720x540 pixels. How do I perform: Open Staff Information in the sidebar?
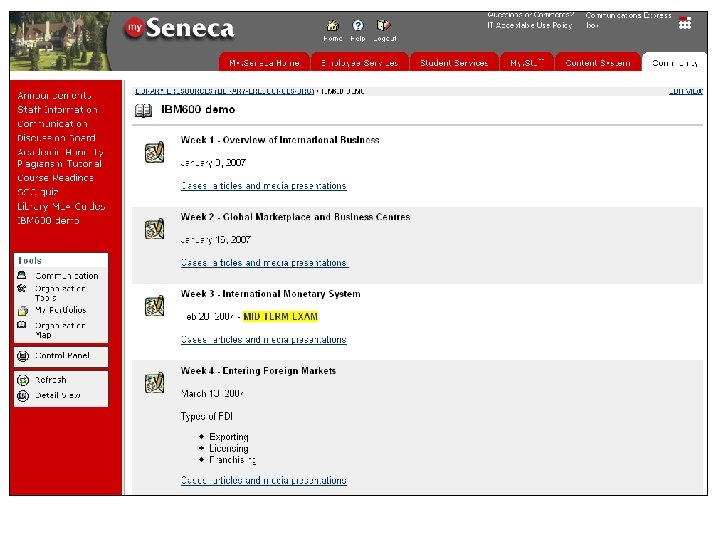[x=57, y=110]
